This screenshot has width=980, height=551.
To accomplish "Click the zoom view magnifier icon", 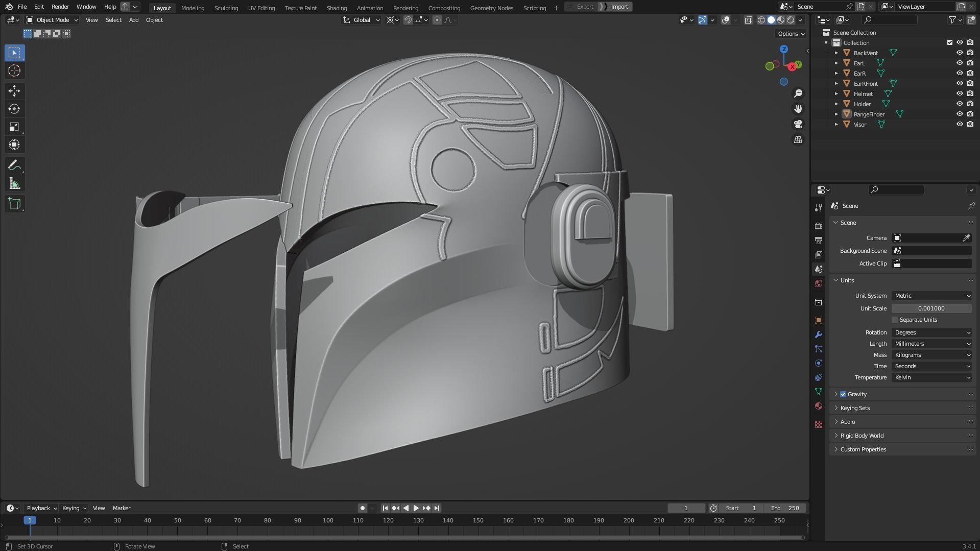I will 798,93.
